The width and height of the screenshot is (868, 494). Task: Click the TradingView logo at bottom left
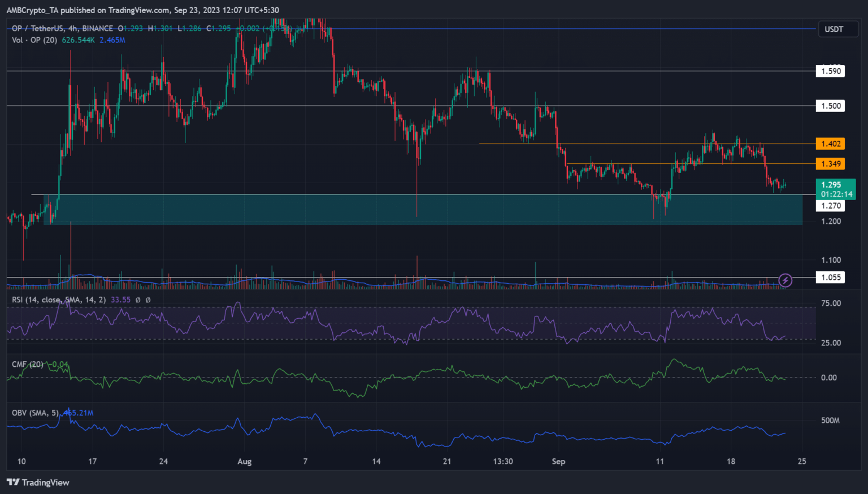click(x=38, y=482)
